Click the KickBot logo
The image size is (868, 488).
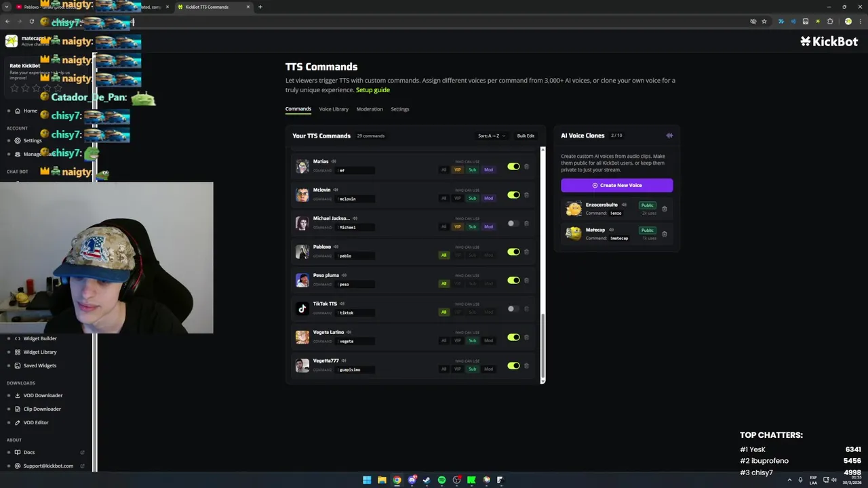click(829, 41)
